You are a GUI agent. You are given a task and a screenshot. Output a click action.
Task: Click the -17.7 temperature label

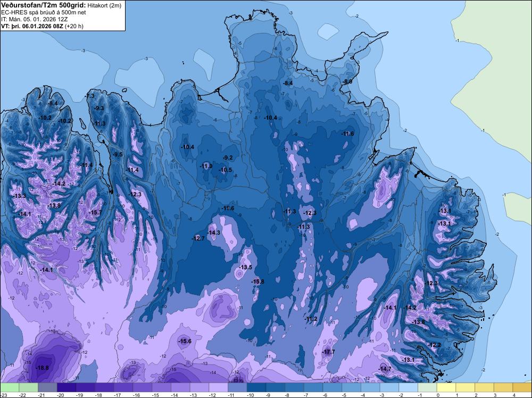pos(328,352)
